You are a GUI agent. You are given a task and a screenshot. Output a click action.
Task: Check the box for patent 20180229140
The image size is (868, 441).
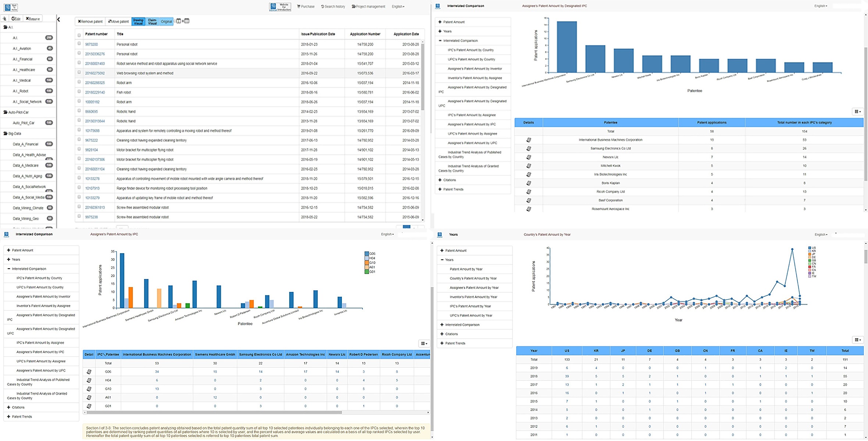pos(79,92)
